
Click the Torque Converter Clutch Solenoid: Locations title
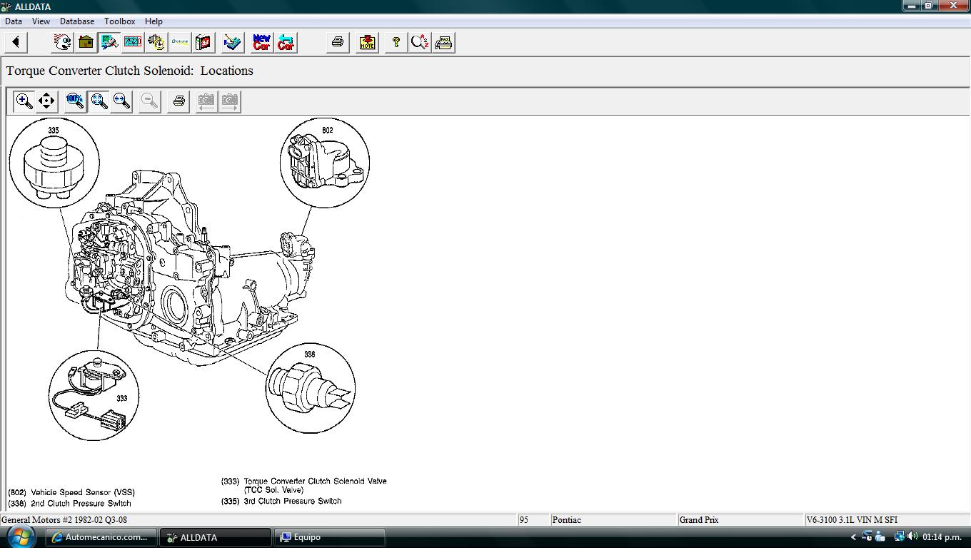point(130,71)
